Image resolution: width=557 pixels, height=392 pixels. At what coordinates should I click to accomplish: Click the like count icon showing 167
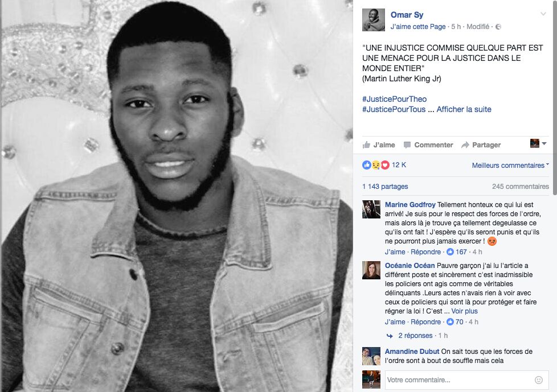click(x=450, y=252)
